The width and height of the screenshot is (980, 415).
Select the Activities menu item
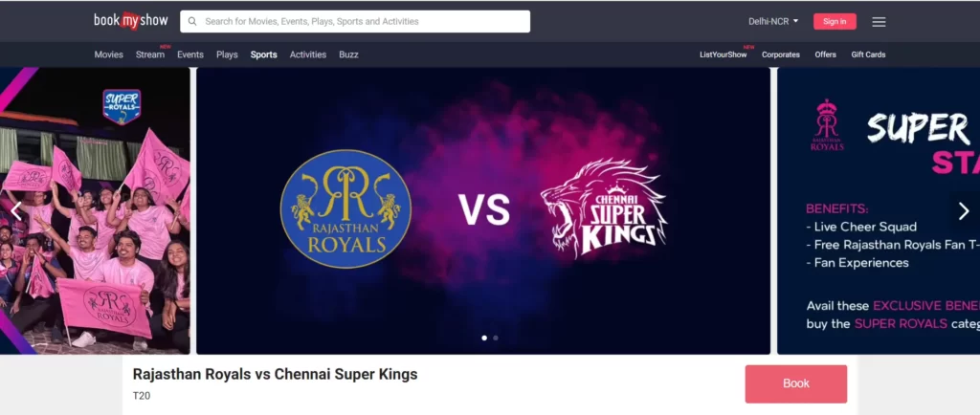[307, 55]
